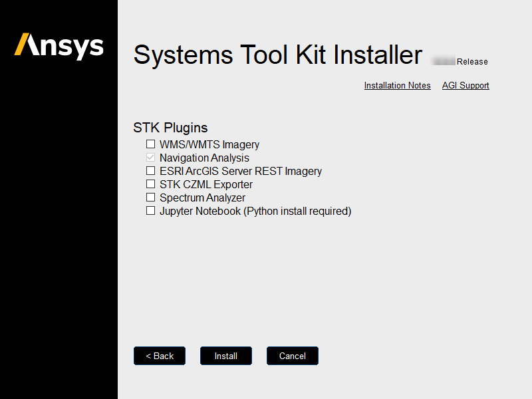Open the Installation Notes link
This screenshot has width=532, height=399.
click(397, 86)
